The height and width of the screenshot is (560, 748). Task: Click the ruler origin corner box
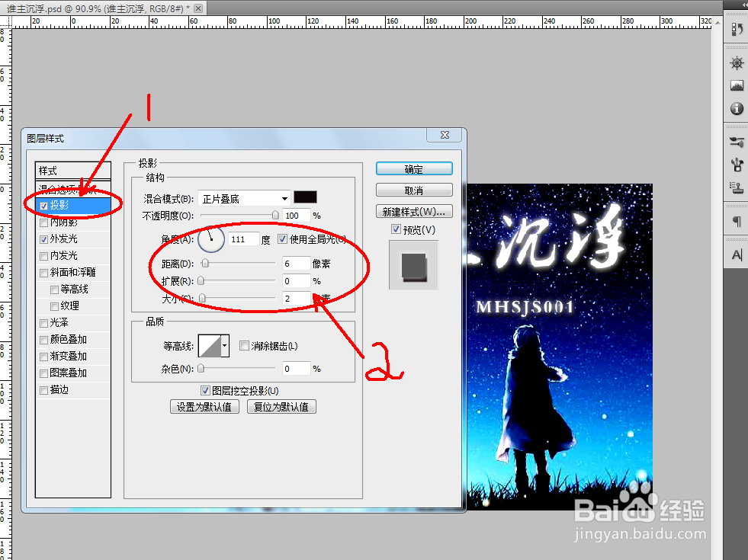coord(5,21)
